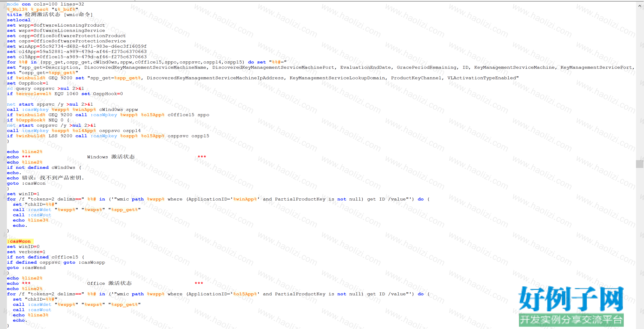Screen dimensions: 644x329
Task: Click the highlighted ':casWcon' label line
Action: click(x=20, y=241)
